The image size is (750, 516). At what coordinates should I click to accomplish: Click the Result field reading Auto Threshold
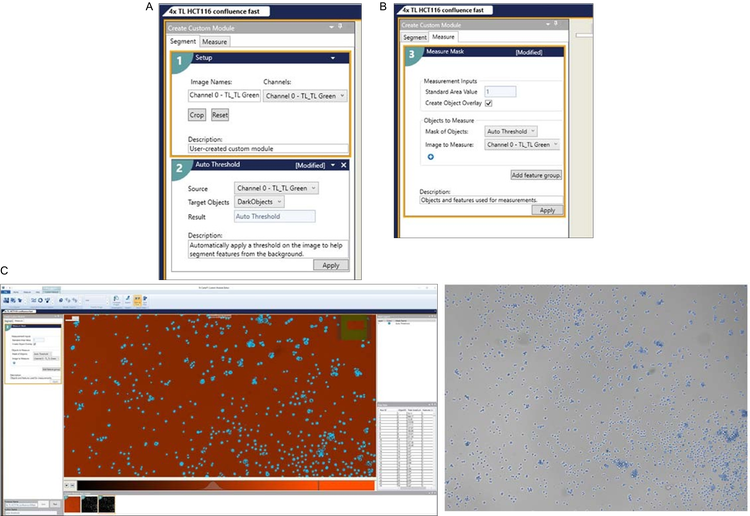275,217
